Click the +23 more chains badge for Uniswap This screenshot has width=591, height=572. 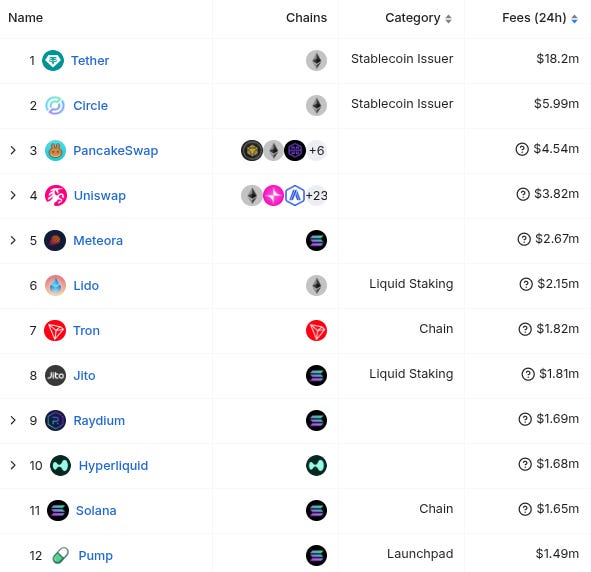click(x=317, y=196)
